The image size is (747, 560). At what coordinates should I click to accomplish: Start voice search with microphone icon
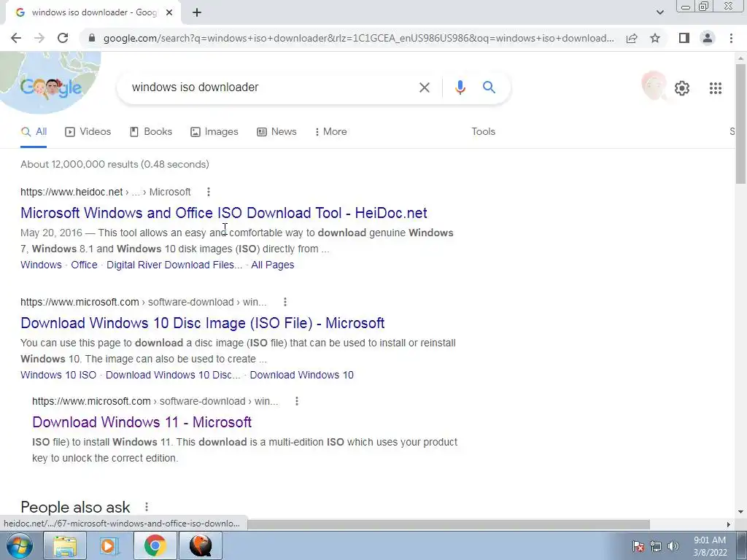pos(460,87)
